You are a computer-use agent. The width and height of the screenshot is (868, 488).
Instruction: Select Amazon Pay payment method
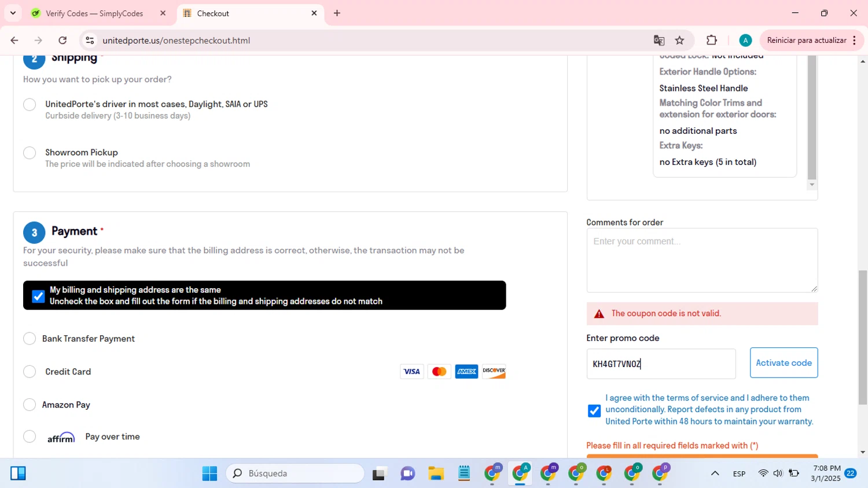(x=30, y=405)
